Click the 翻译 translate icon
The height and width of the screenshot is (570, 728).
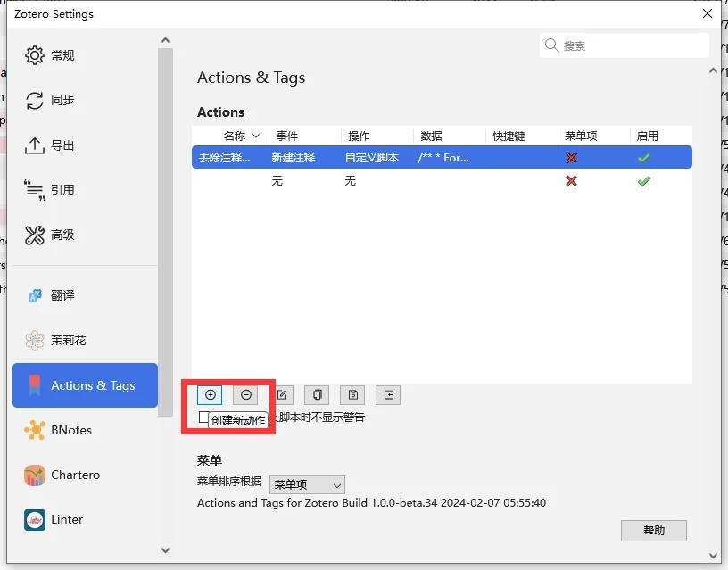(x=35, y=295)
